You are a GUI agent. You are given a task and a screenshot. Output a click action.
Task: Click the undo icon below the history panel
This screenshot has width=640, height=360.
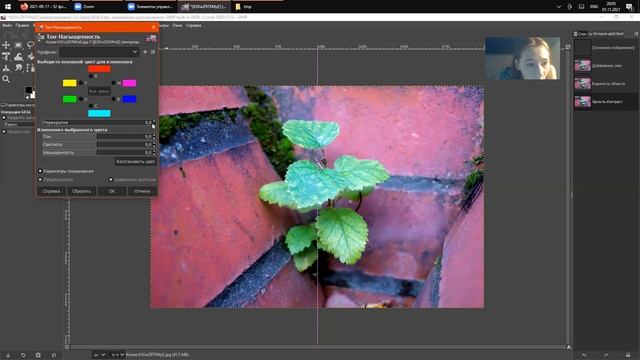tap(584, 355)
